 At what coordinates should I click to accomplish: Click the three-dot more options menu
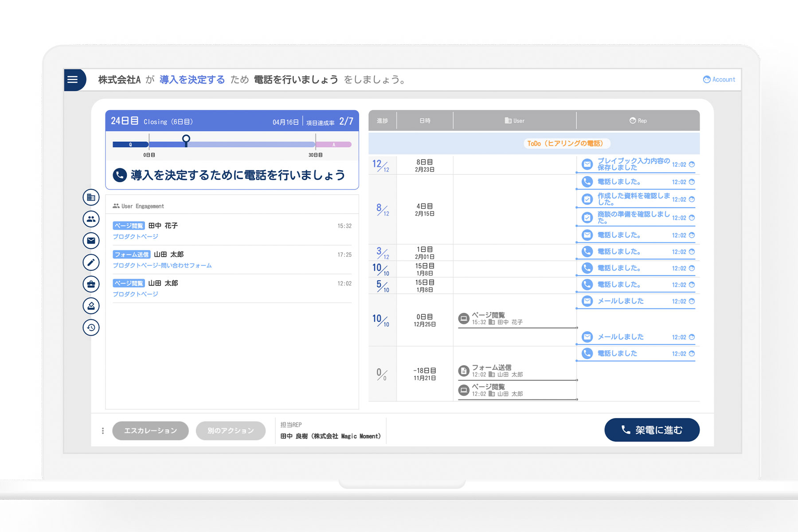pos(103,430)
